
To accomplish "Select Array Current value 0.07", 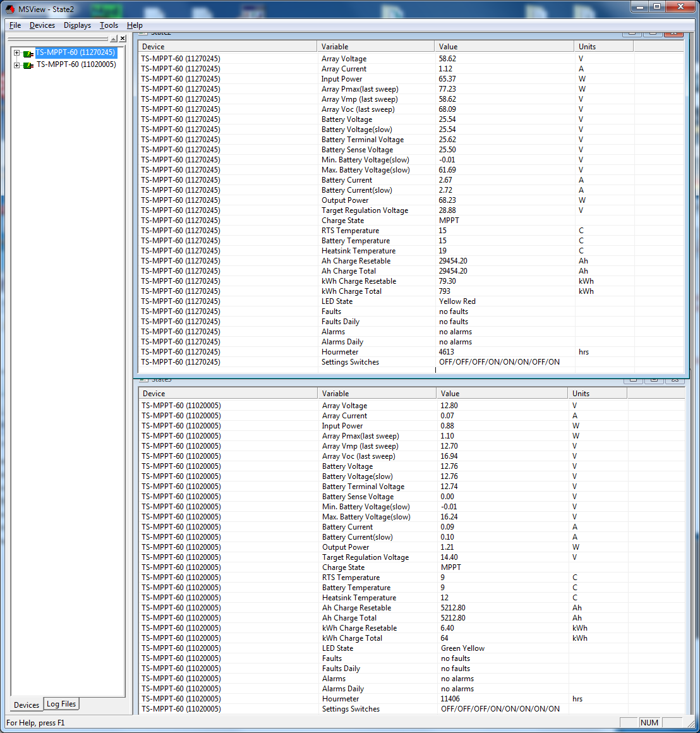I will point(447,416).
